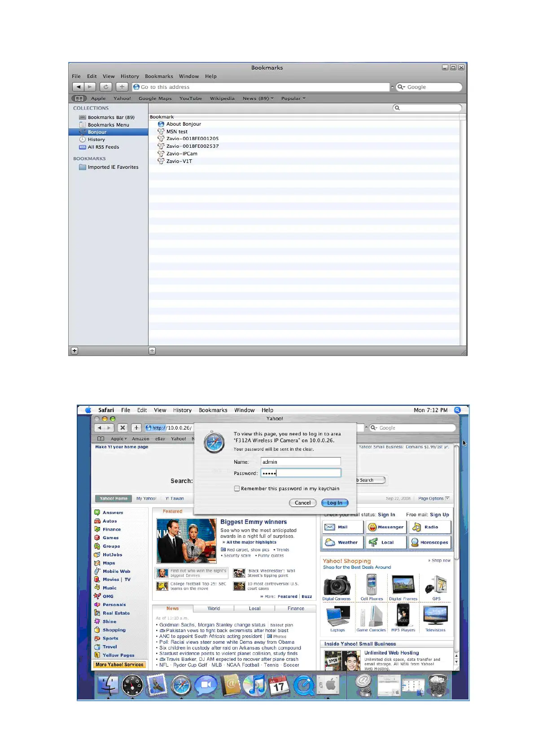
Task: Open History menu in Bookmarks window
Action: click(x=130, y=76)
